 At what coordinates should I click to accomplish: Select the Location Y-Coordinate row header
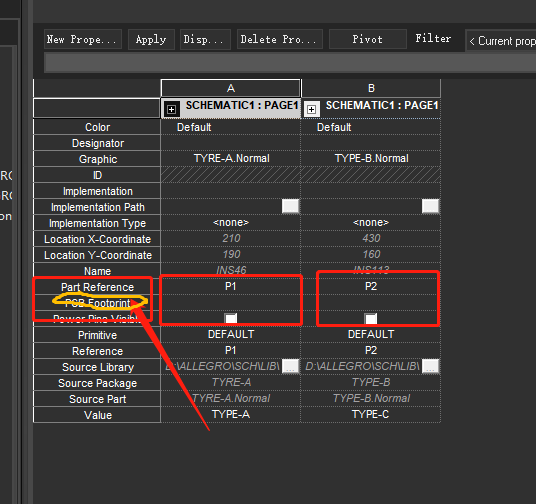97,255
